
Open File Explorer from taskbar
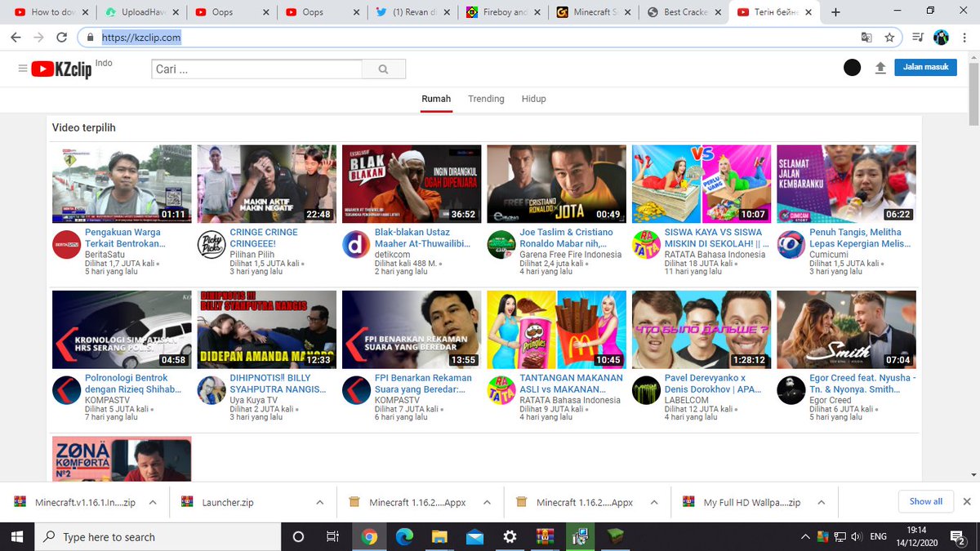coord(439,536)
